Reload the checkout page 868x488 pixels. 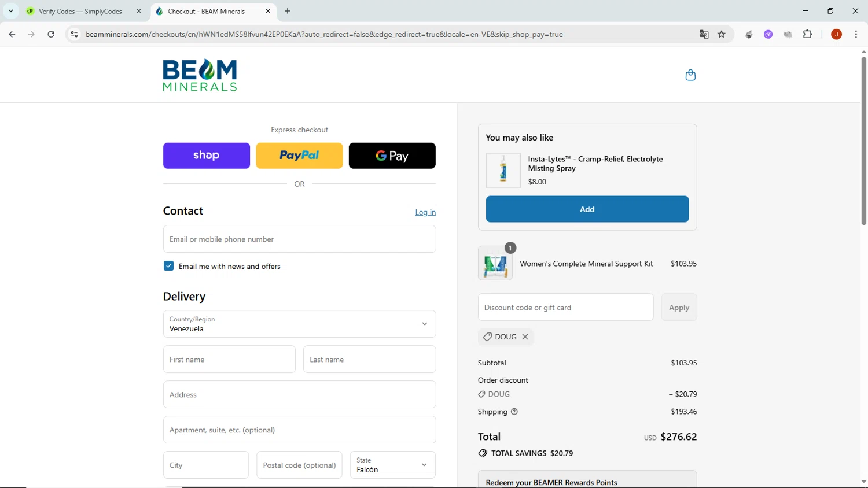(51, 34)
